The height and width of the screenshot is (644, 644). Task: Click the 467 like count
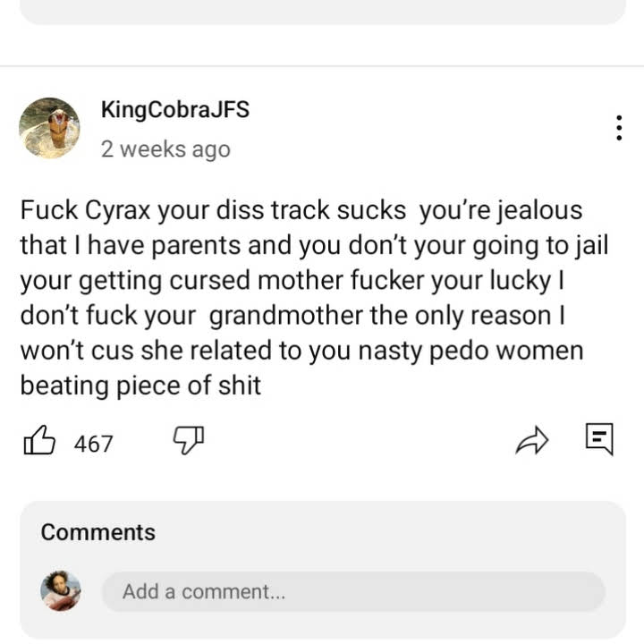pyautogui.click(x=93, y=444)
